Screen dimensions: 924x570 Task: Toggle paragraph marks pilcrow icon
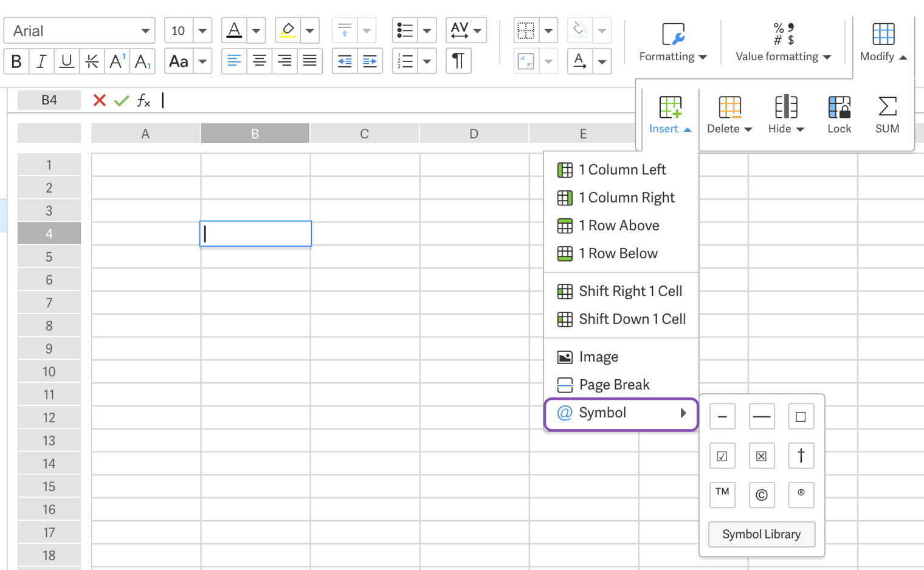coord(458,61)
